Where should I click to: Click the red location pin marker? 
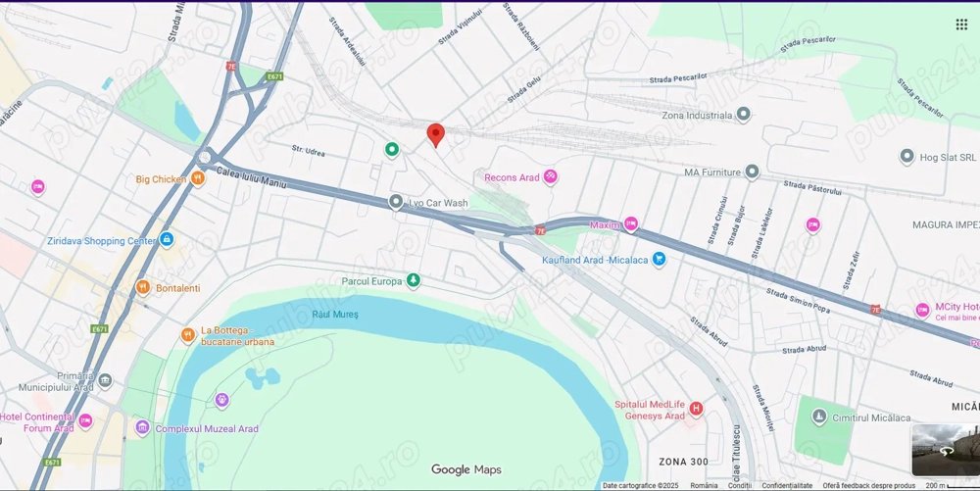(436, 135)
